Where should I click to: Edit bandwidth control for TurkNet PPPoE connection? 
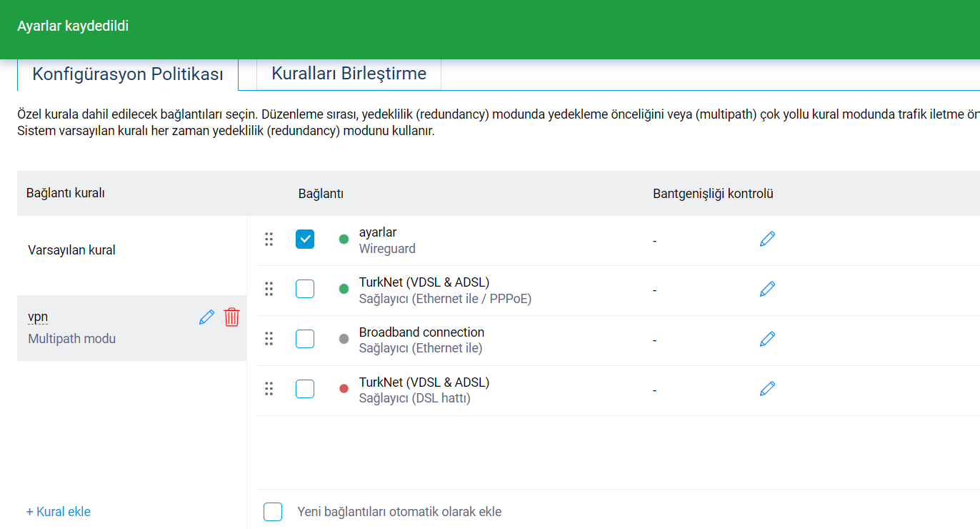(x=767, y=290)
